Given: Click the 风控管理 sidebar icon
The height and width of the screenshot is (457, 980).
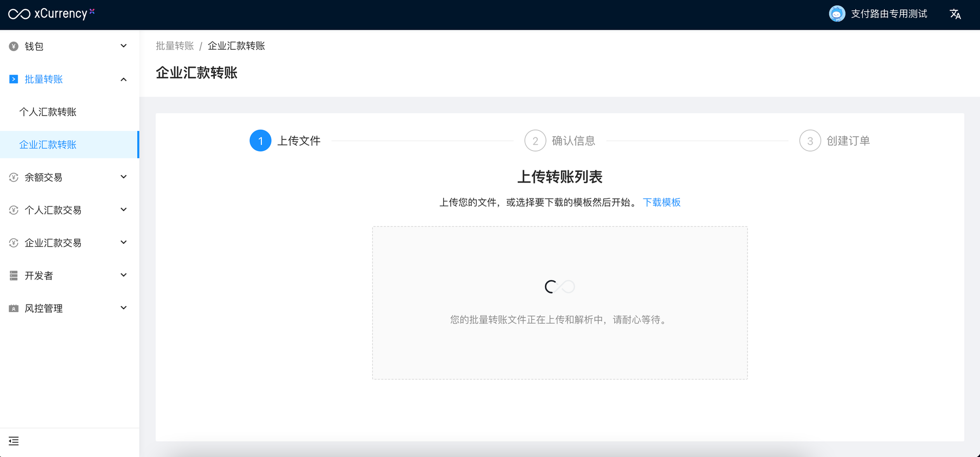Looking at the screenshot, I should point(13,308).
